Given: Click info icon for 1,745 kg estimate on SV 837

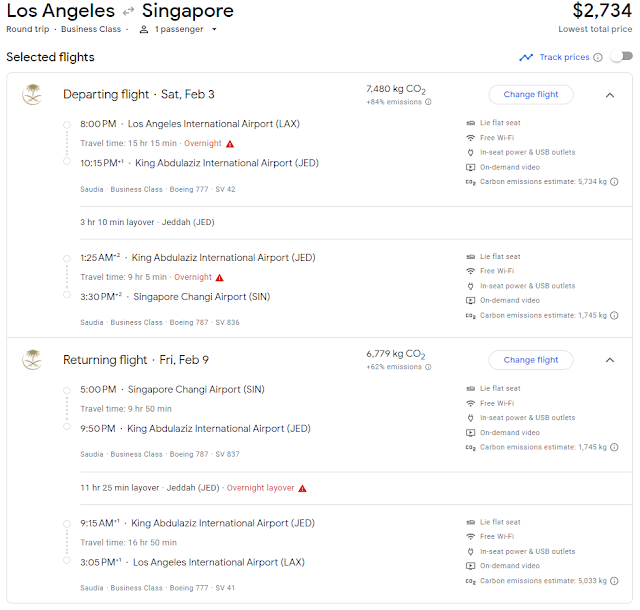Looking at the screenshot, I should tap(614, 447).
